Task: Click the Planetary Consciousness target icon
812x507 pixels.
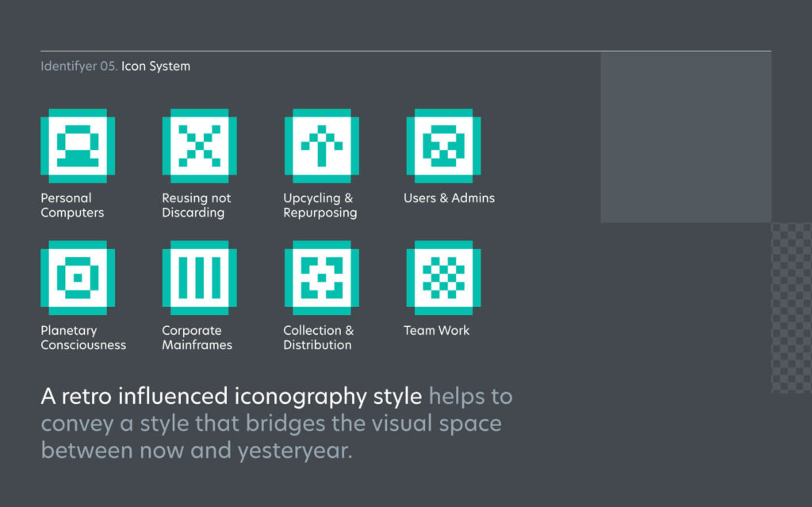Action: click(78, 278)
